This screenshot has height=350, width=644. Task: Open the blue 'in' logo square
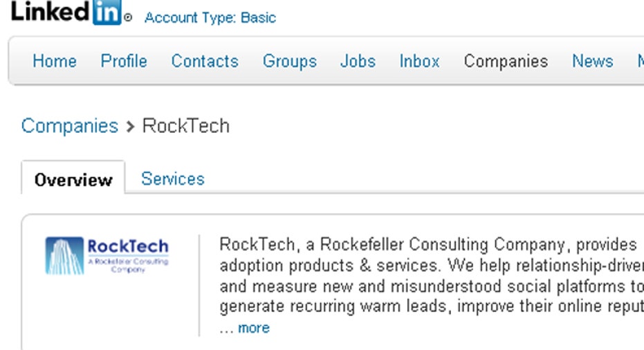coord(107,12)
